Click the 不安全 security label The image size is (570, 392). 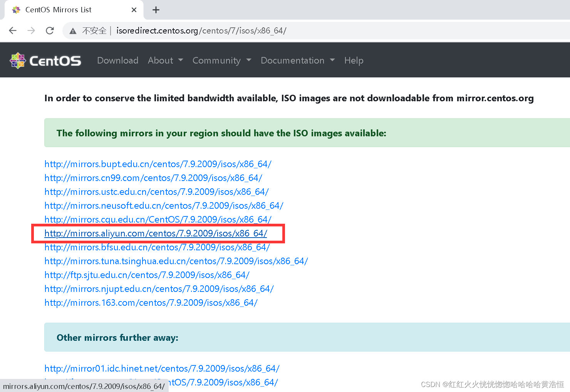(94, 31)
